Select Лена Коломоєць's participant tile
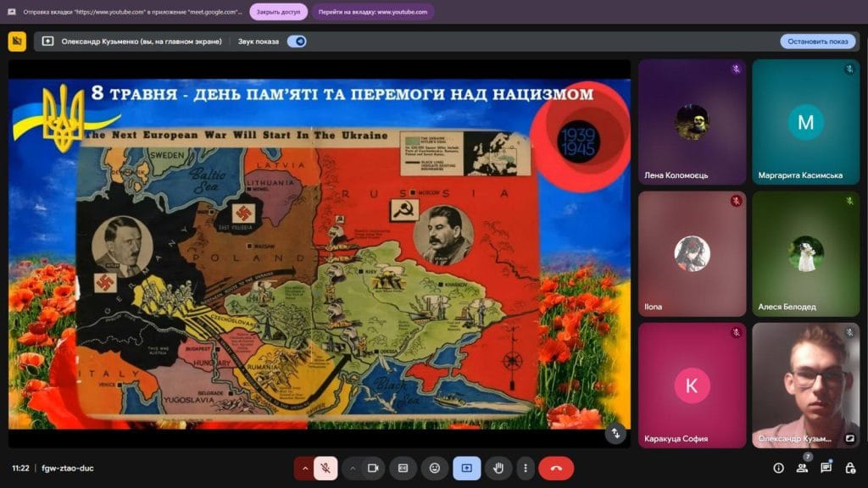Screen dimensions: 868x488 pyautogui.click(x=692, y=122)
